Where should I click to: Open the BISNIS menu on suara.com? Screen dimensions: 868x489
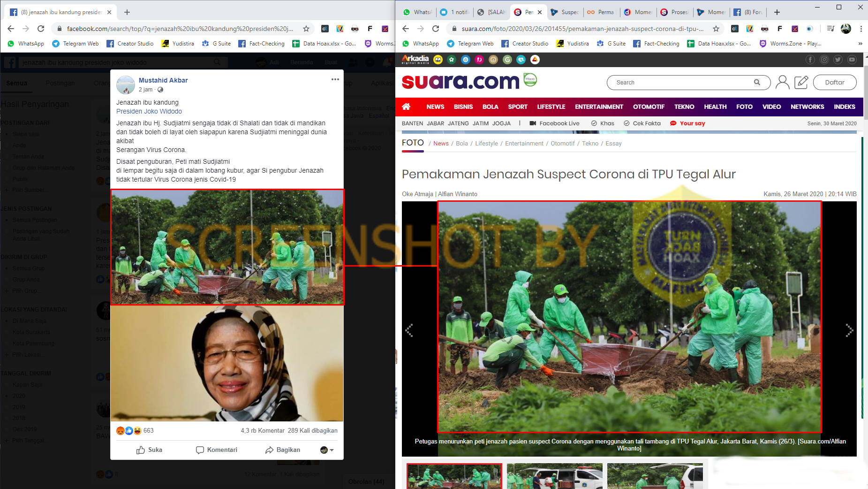[x=463, y=107]
